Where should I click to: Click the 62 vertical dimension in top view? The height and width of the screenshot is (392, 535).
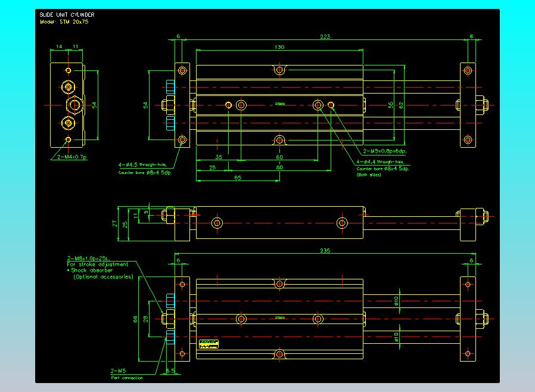pos(401,105)
